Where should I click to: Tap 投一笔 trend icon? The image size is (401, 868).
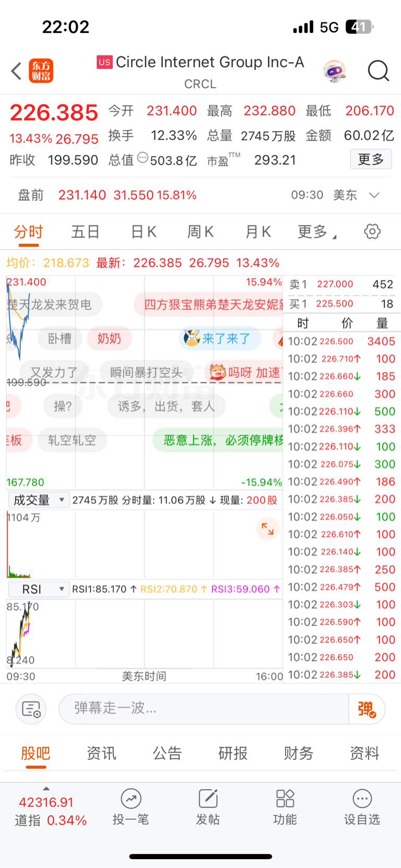pyautogui.click(x=131, y=798)
